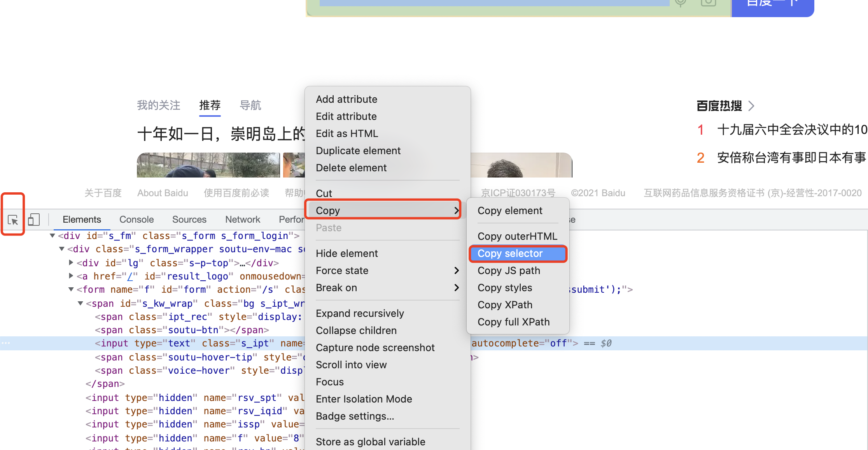Open the Network tab
868x450 pixels.
click(x=242, y=220)
